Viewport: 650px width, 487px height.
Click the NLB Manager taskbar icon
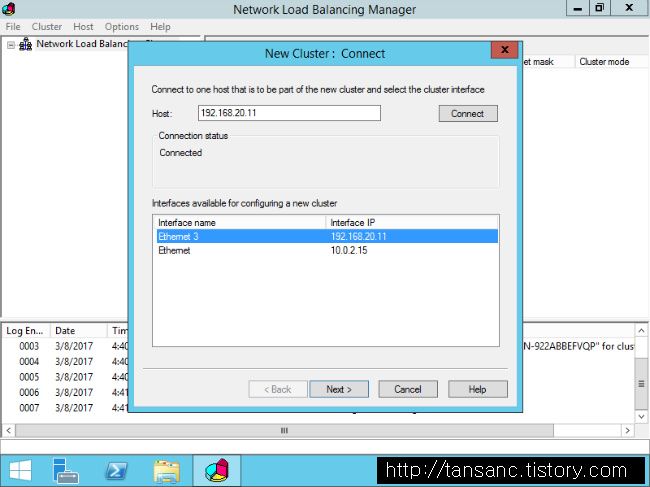[x=217, y=471]
